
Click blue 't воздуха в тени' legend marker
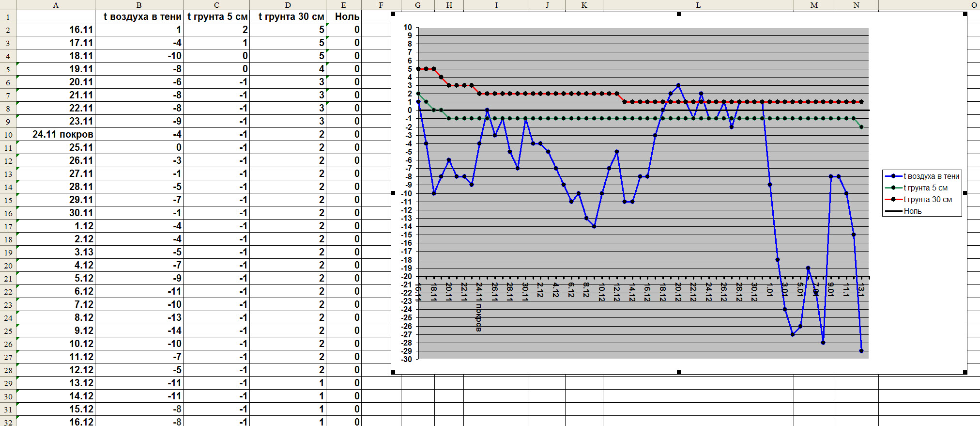pos(893,176)
